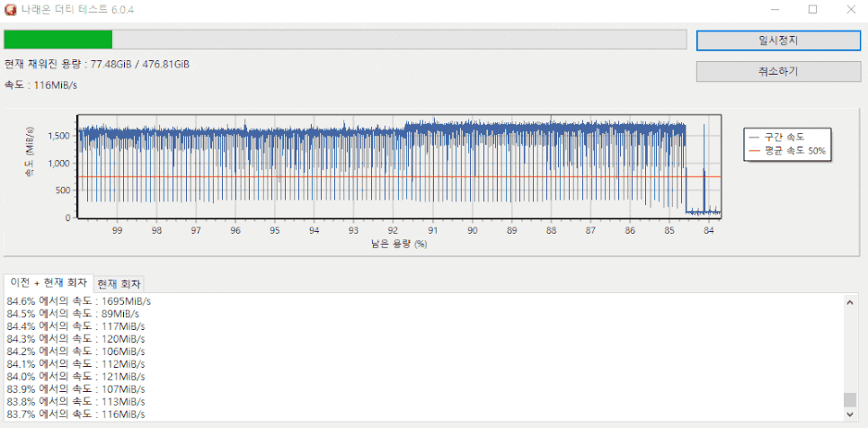
Task: Select the 84.5% 에서의 속도 : 89MiB/s line
Action: 73,314
